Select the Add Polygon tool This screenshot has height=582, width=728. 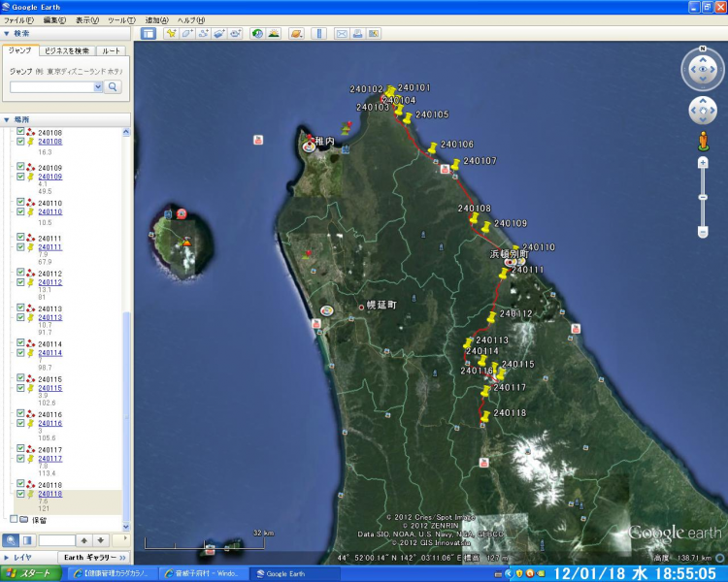point(187,33)
